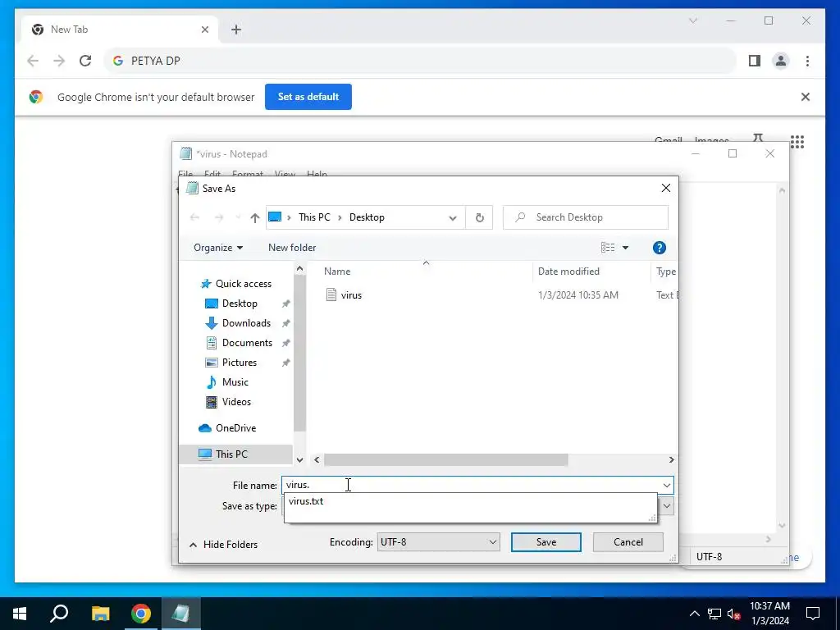
Task: Expand the address path history dropdown
Action: (453, 217)
